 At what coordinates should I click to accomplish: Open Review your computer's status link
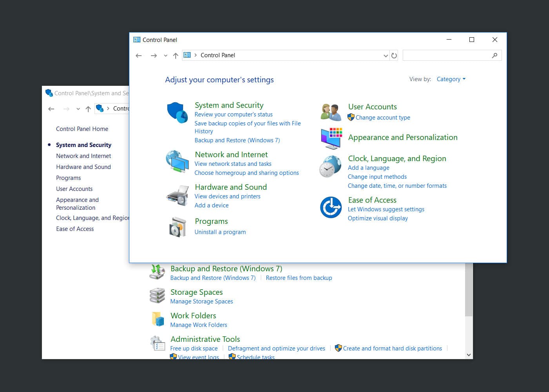pyautogui.click(x=233, y=114)
